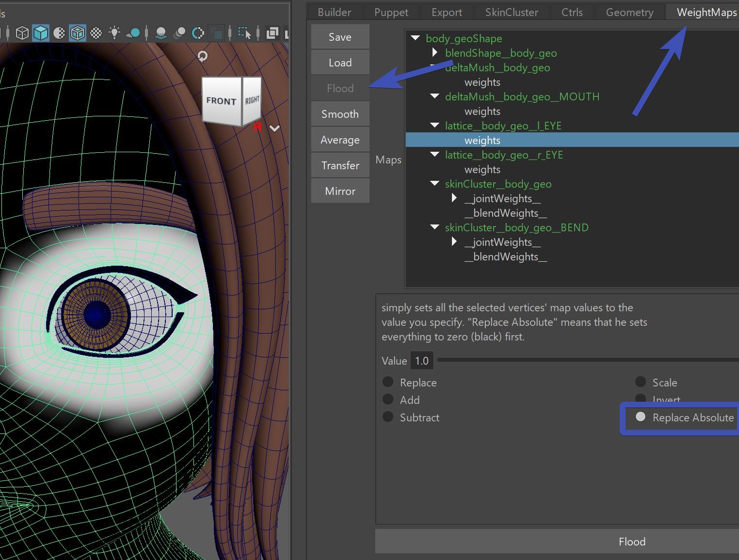This screenshot has width=739, height=560.
Task: Collapse the skinCluster__body_geo node
Action: click(x=435, y=183)
